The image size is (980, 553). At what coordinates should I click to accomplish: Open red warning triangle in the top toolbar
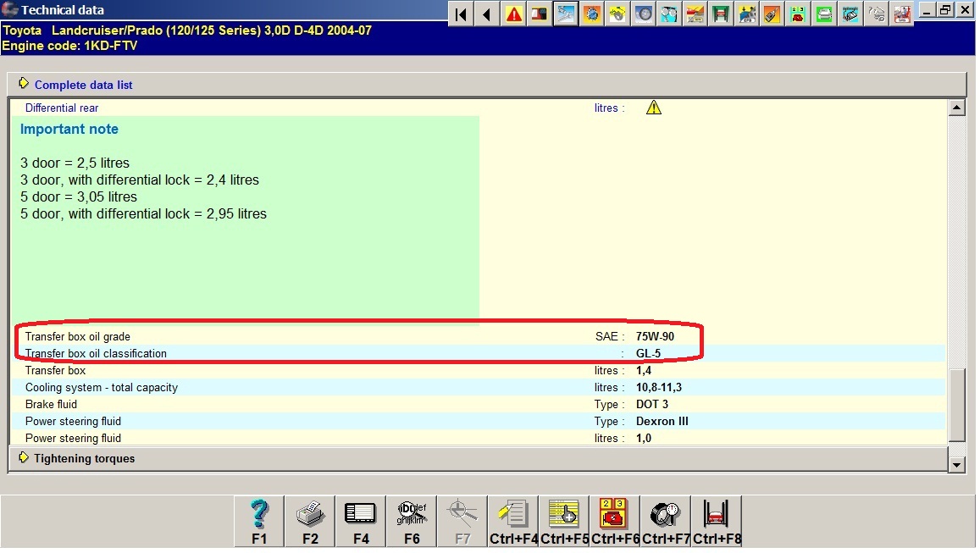pos(513,14)
